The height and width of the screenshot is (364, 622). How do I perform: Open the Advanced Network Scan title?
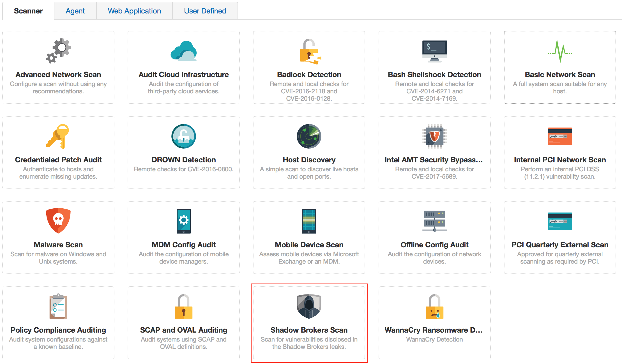[58, 75]
